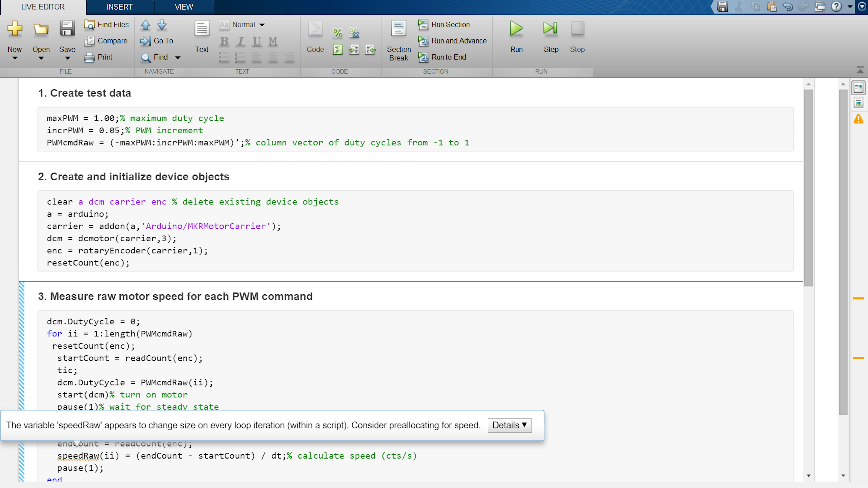Click the Find magnifier button
The image size is (868, 488).
(x=154, y=57)
